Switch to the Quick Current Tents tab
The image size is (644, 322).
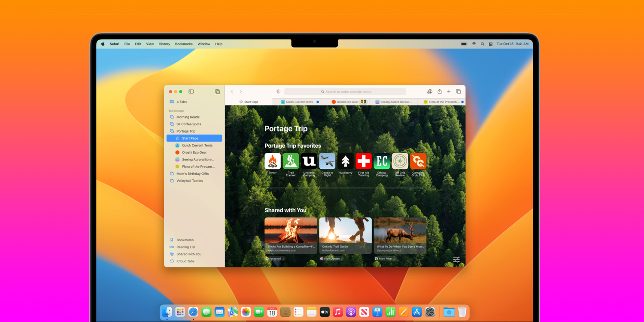tap(299, 102)
